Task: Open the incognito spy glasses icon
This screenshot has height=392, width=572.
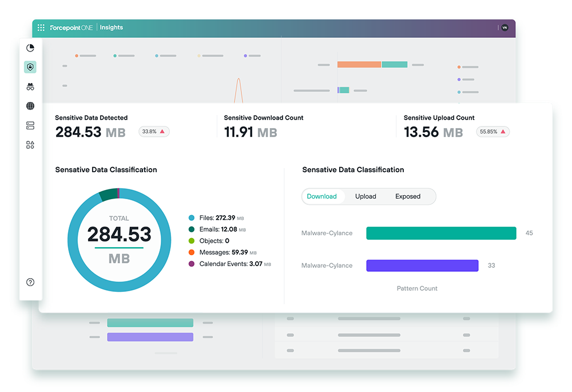Action: click(30, 87)
